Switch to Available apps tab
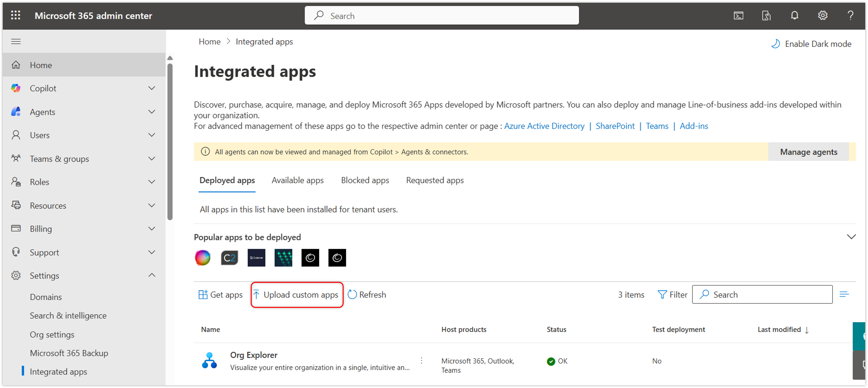 (298, 181)
